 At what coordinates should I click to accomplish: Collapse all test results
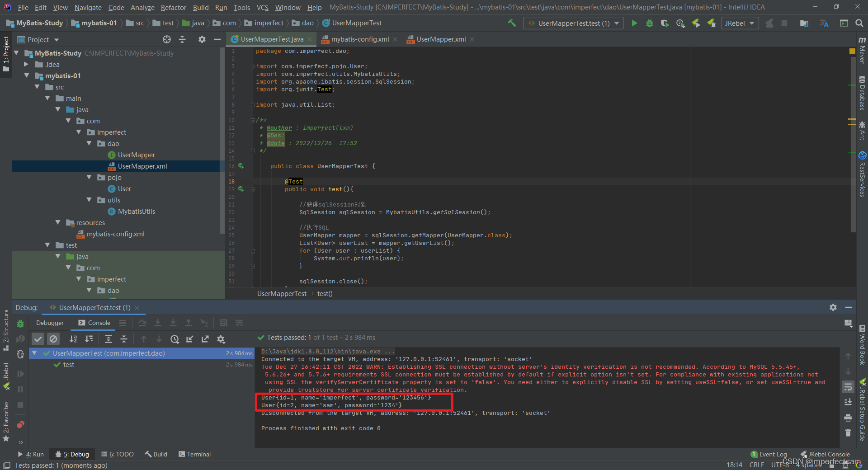(x=124, y=339)
